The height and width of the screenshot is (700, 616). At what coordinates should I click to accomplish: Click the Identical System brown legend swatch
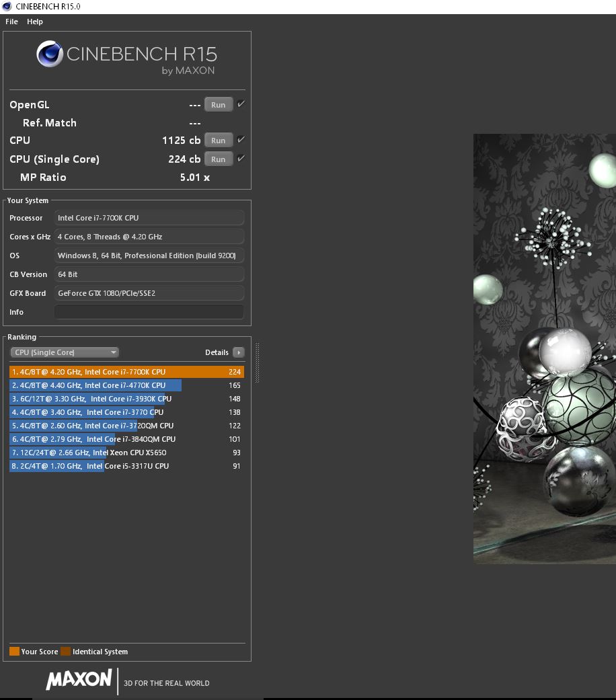66,651
